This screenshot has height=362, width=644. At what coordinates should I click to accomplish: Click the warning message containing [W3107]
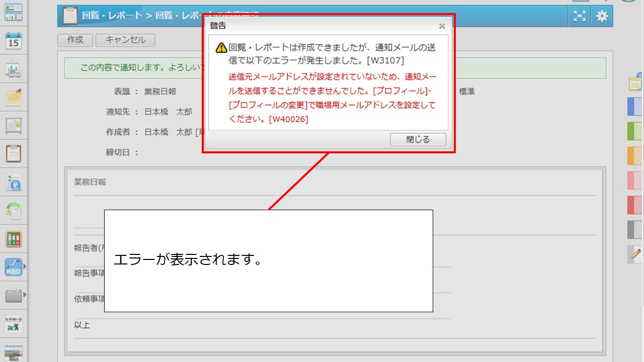(332, 54)
